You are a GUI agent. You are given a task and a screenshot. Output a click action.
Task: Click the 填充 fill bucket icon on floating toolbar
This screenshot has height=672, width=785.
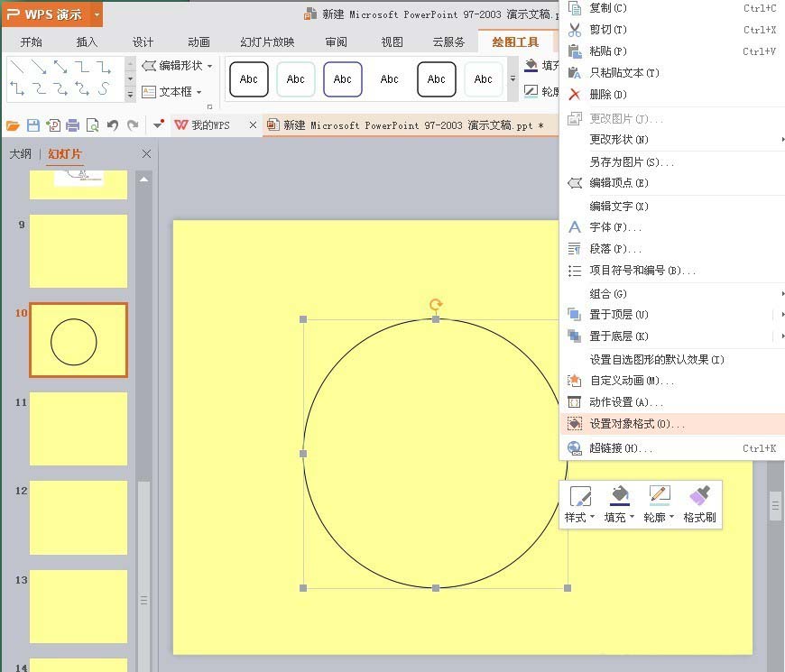(x=619, y=494)
